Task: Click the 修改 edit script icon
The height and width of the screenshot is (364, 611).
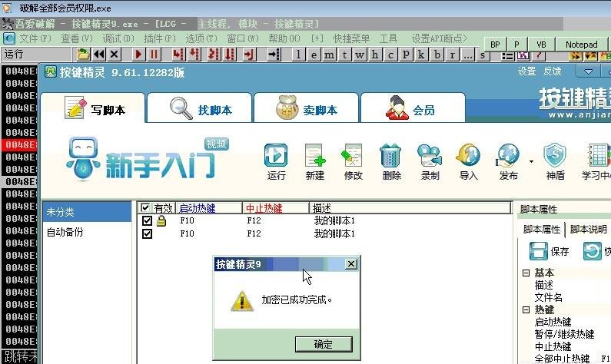Action: click(x=353, y=161)
